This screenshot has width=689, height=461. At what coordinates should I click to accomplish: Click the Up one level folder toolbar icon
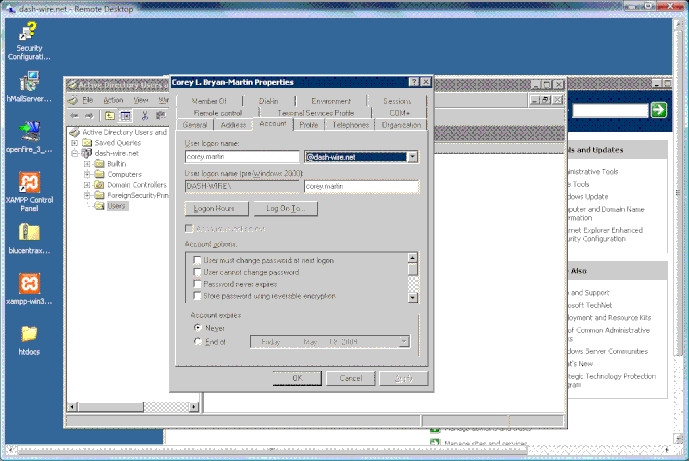click(109, 116)
